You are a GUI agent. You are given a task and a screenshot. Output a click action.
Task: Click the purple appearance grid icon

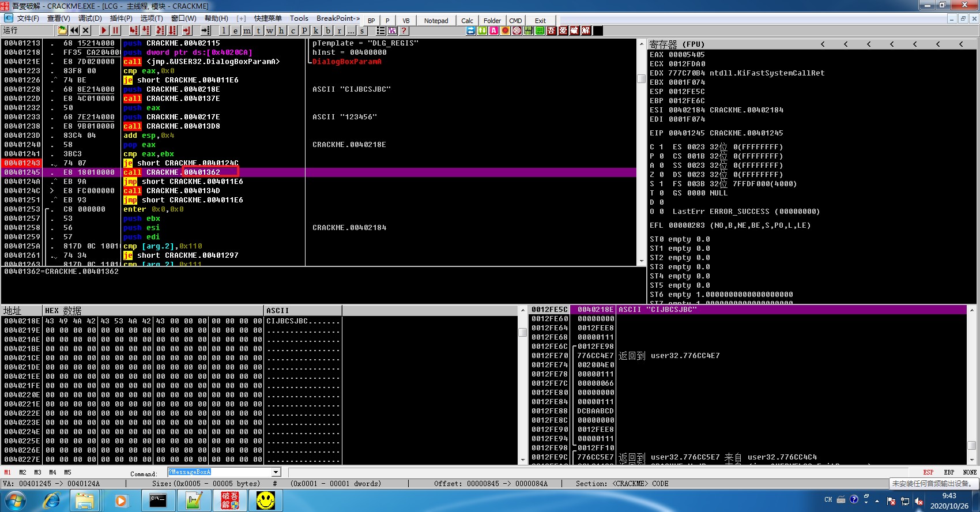pyautogui.click(x=393, y=31)
